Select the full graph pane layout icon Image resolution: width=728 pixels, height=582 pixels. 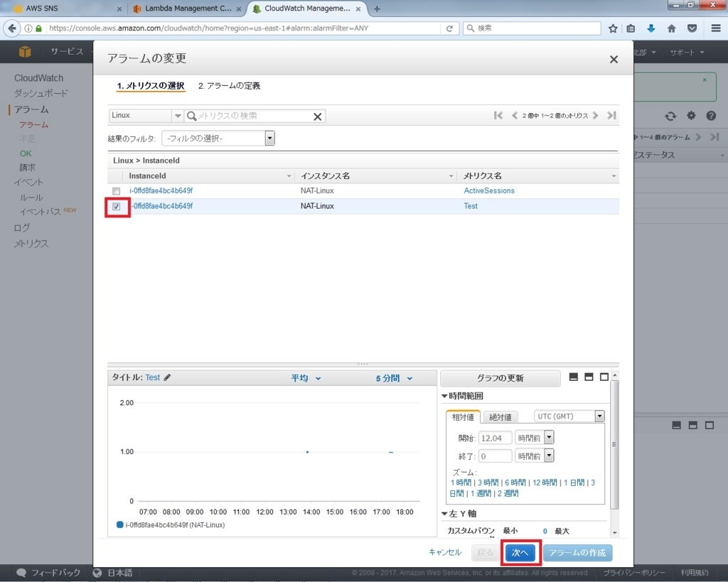tap(604, 377)
